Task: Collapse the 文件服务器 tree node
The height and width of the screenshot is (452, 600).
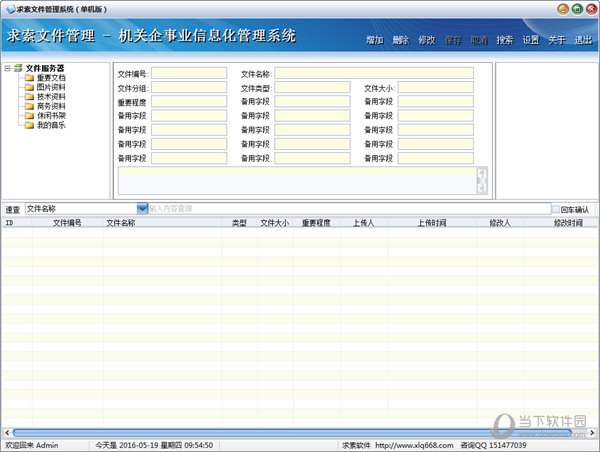Action: [7, 68]
